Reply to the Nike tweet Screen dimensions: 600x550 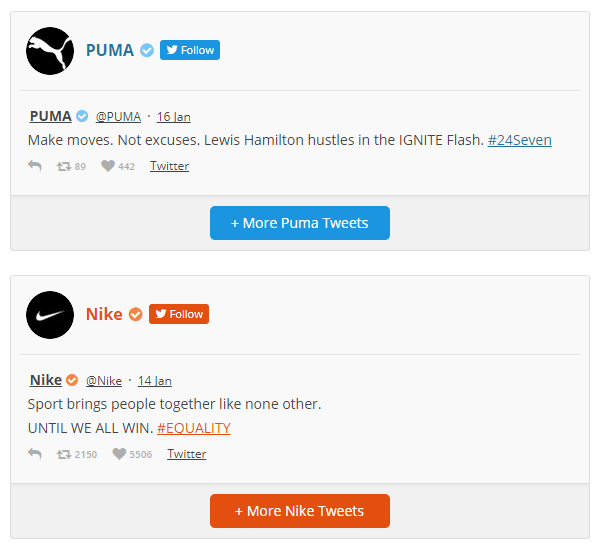(x=35, y=454)
